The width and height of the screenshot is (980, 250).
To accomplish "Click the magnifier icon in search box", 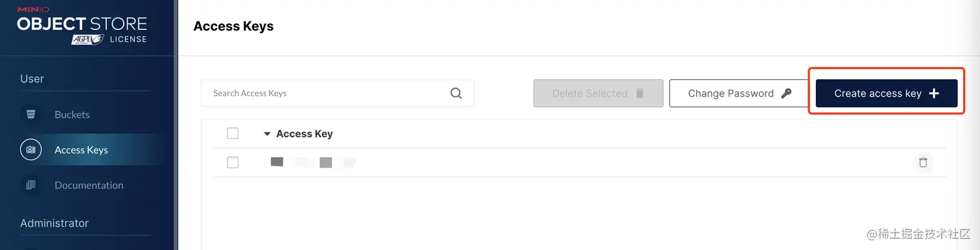I will [x=456, y=94].
